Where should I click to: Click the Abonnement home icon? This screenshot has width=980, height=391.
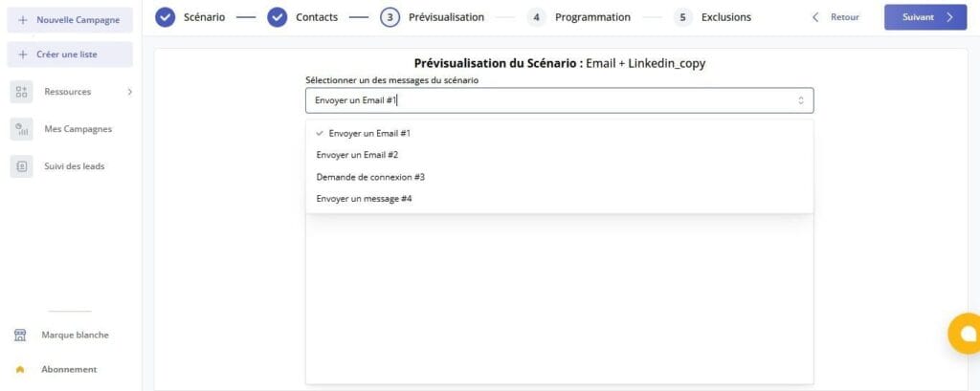pyautogui.click(x=20, y=369)
